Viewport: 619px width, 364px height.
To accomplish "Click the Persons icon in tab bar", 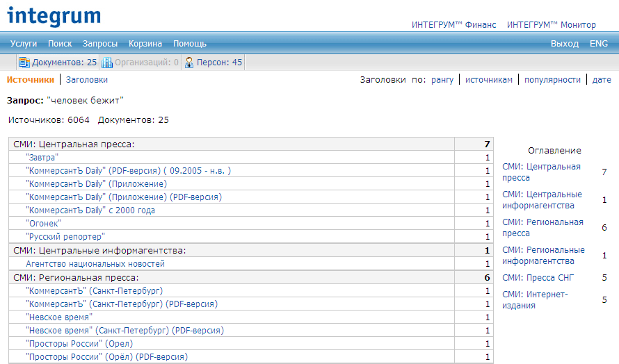I will coord(188,63).
